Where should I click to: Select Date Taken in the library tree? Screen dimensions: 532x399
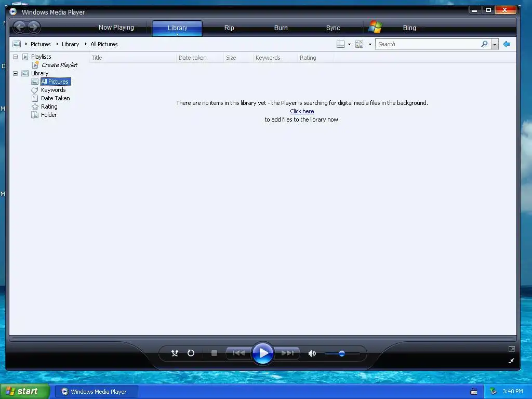click(55, 98)
